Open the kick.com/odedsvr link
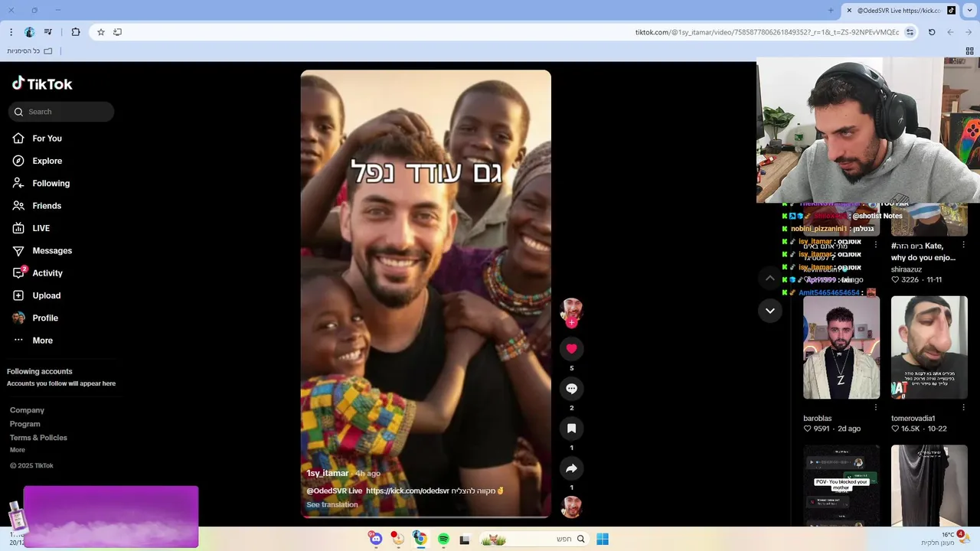 coord(407,491)
